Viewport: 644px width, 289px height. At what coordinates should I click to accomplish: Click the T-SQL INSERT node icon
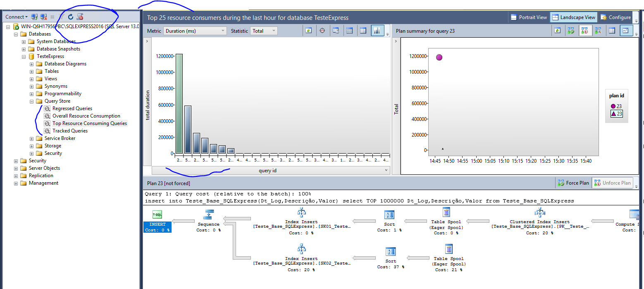click(x=157, y=214)
